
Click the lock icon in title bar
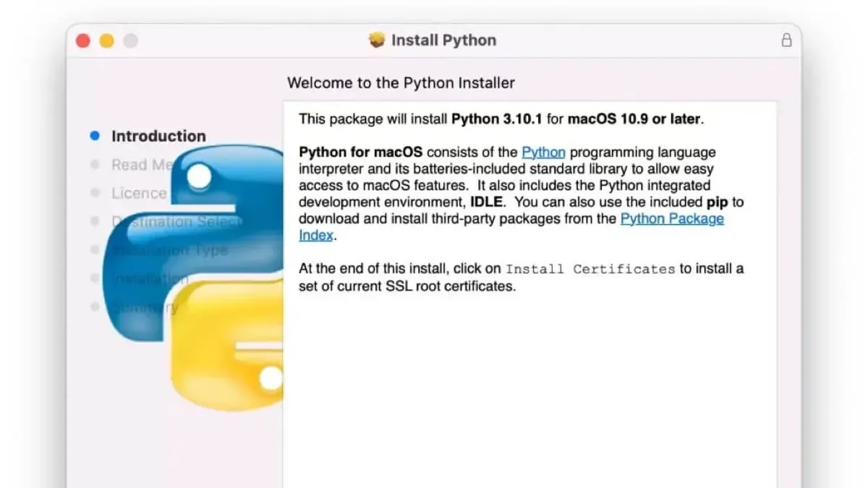[x=786, y=40]
